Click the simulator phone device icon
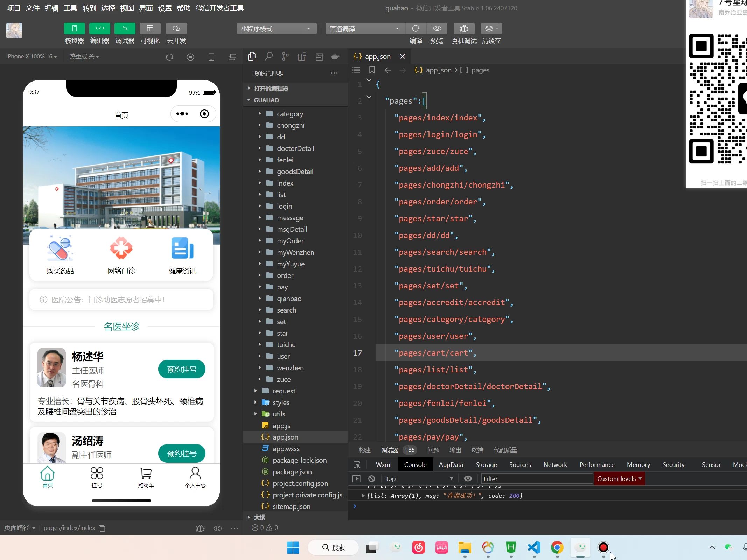Viewport: 747px width, 560px height. (x=211, y=57)
